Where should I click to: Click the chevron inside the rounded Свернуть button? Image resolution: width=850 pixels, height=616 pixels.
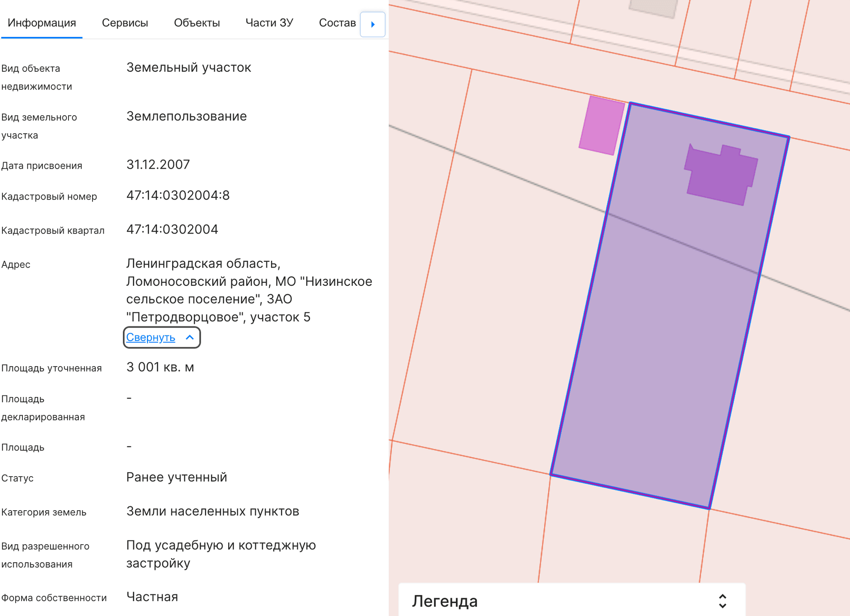190,337
